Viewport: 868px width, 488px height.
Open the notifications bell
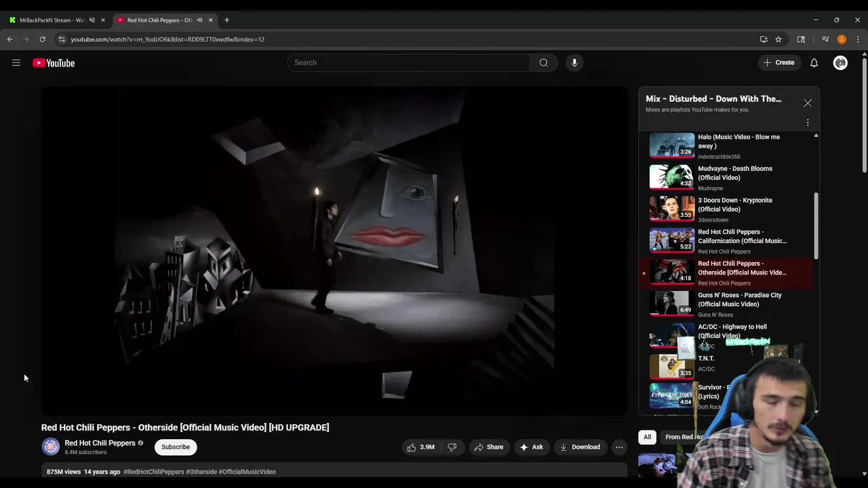814,63
